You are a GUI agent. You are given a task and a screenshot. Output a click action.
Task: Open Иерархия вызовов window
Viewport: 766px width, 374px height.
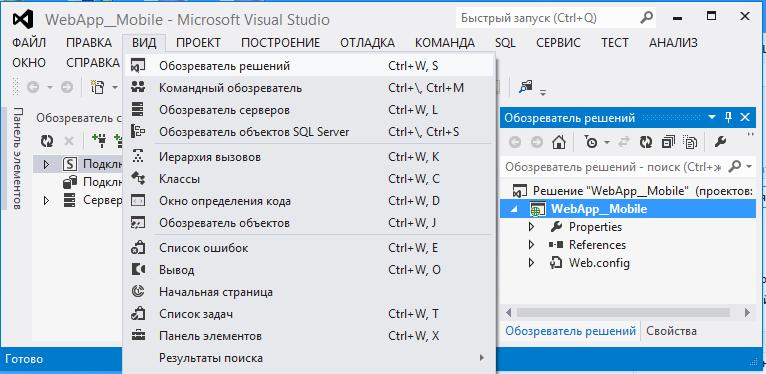pyautogui.click(x=309, y=157)
